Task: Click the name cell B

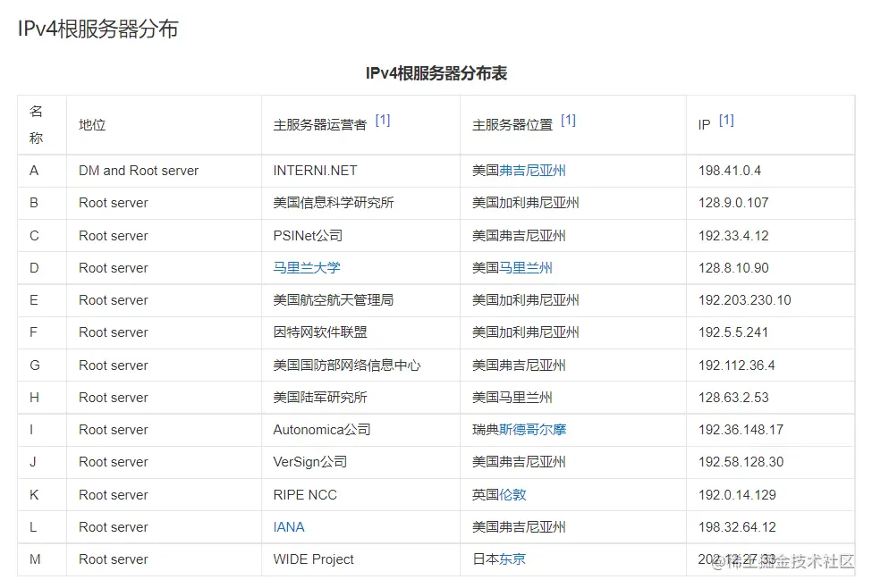Action: (42, 203)
